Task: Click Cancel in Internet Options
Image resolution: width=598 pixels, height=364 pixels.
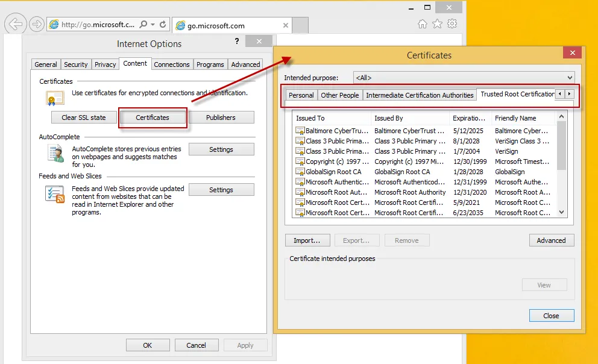Action: 196,345
